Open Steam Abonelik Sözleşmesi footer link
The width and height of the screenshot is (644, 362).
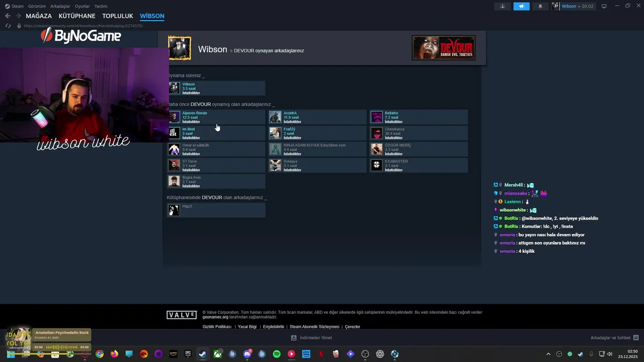[314, 327]
